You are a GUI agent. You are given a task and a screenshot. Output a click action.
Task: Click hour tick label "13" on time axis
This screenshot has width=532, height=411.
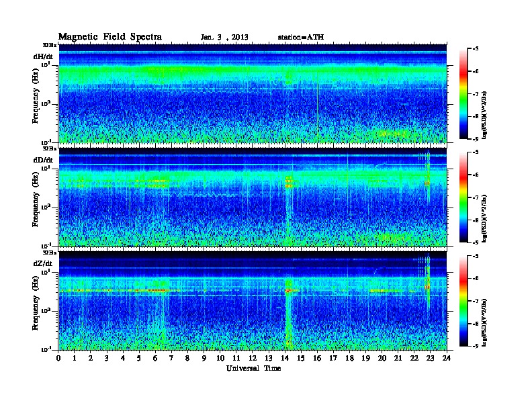(x=269, y=358)
